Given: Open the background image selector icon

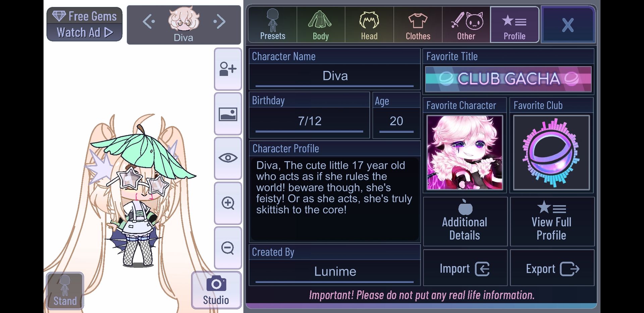Looking at the screenshot, I should pyautogui.click(x=228, y=114).
